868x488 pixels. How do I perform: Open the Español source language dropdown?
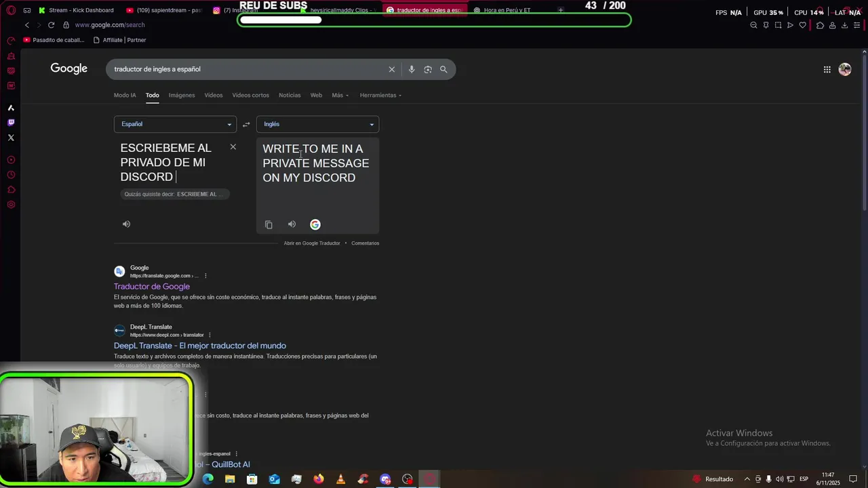pos(175,124)
